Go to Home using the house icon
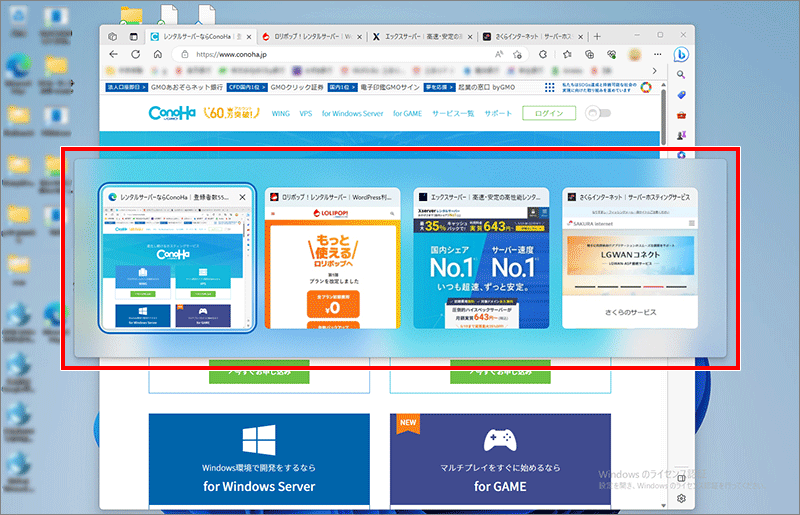 (x=158, y=54)
